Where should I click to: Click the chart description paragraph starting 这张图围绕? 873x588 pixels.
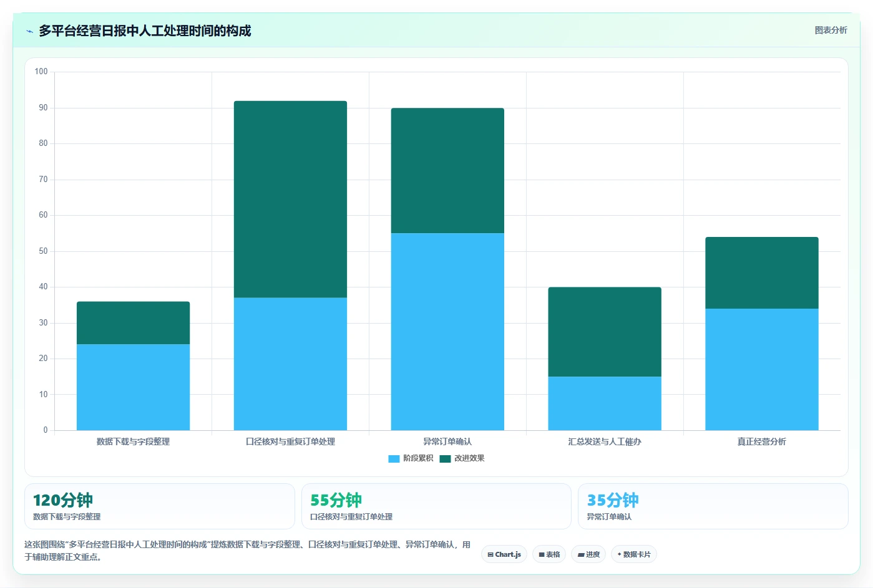[x=248, y=551]
